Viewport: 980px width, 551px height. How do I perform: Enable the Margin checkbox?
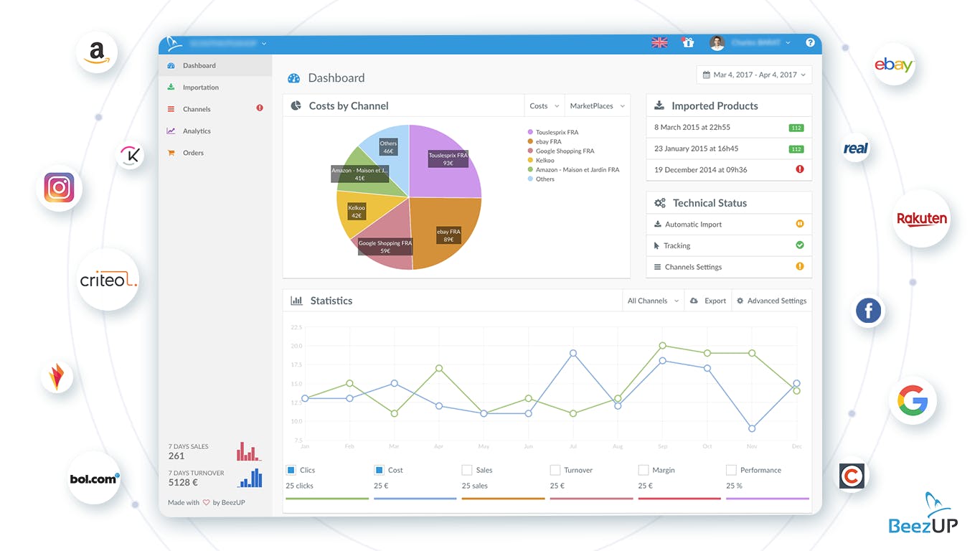[x=643, y=470]
